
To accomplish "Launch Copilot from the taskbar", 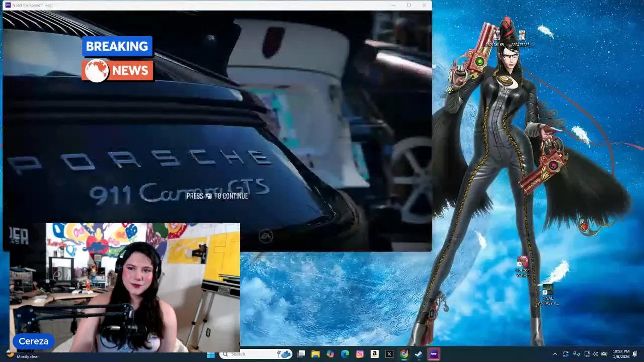I will point(330,354).
